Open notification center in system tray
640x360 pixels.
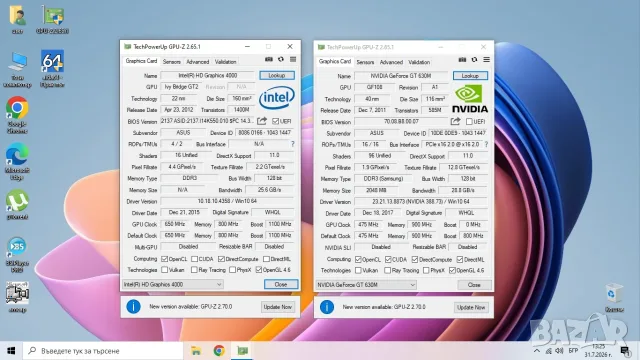pyautogui.click(x=625, y=351)
